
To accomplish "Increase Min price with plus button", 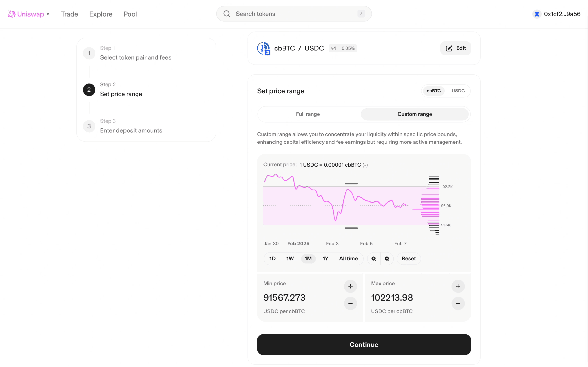I will coord(350,286).
